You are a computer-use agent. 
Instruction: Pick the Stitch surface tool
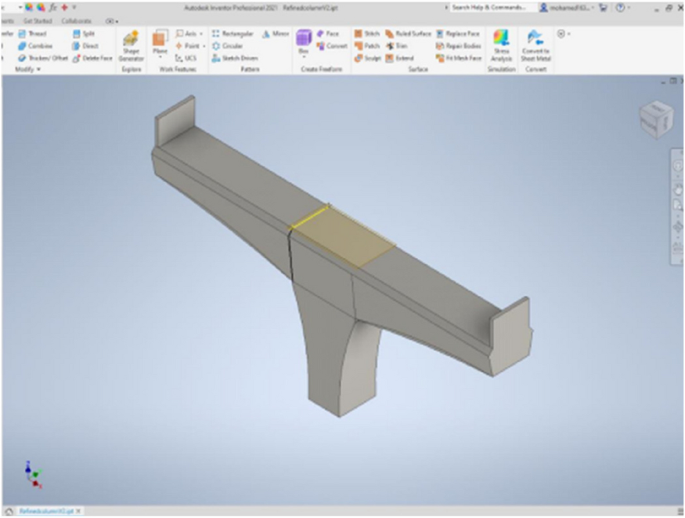click(366, 33)
